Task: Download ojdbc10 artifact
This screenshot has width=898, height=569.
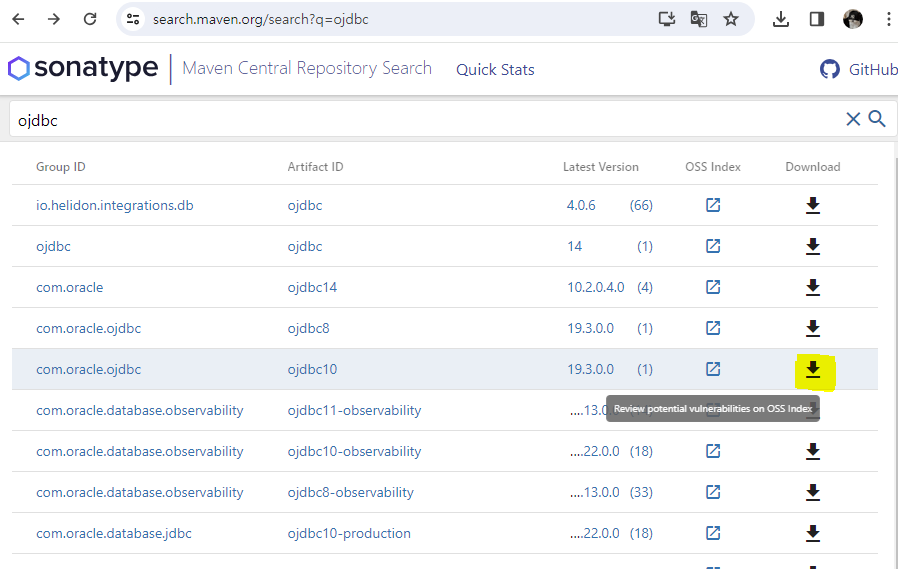Action: click(x=813, y=369)
